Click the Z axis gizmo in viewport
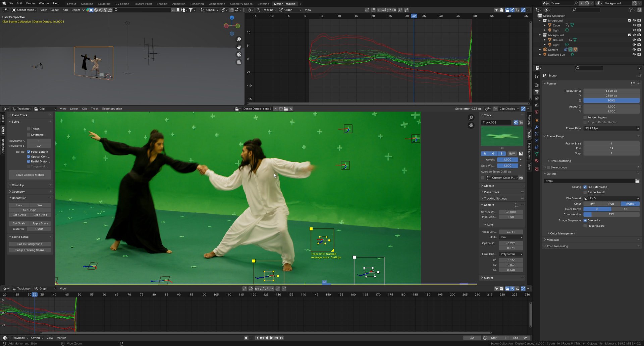 coord(232,17)
